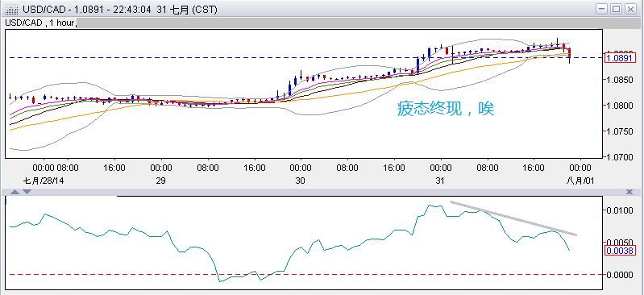
Task: Click the 七月/28/14 date label
Action: (44, 181)
